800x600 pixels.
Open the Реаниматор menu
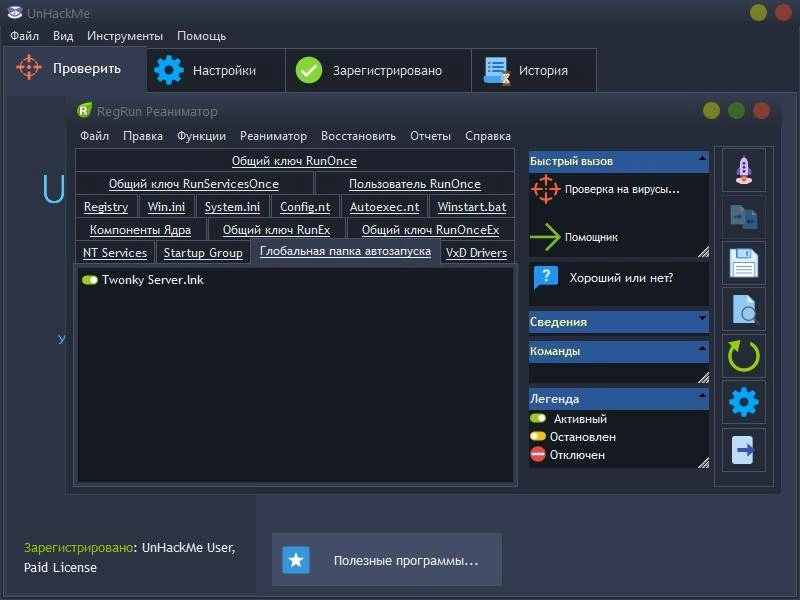pos(273,136)
